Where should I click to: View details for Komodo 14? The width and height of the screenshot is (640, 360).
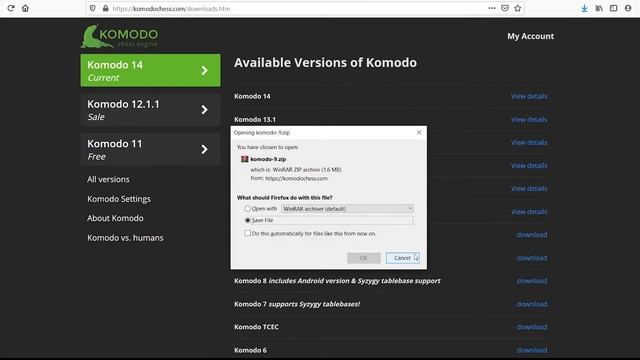pos(529,96)
